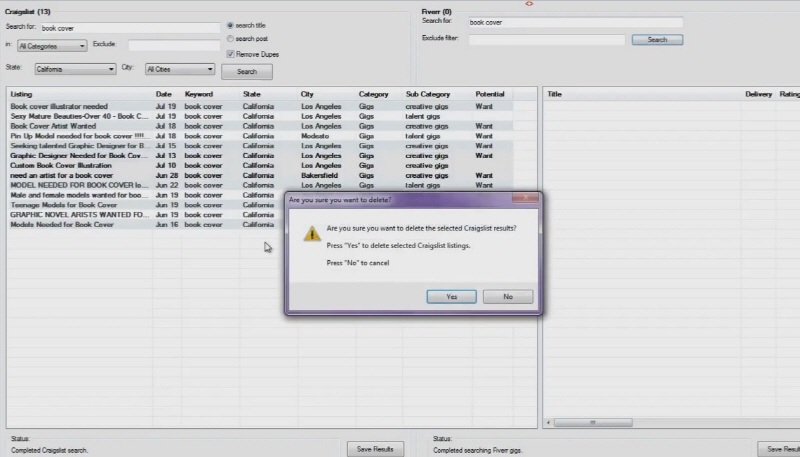Open the State dropdown showing California
Viewport: 800px width, 457px height.
(x=76, y=69)
